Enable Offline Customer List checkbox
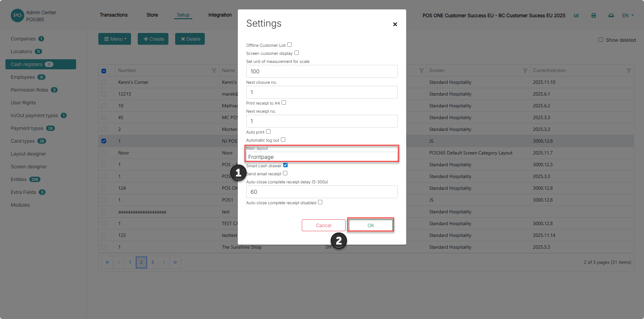Screen dimensions: 644x319 coord(289,45)
